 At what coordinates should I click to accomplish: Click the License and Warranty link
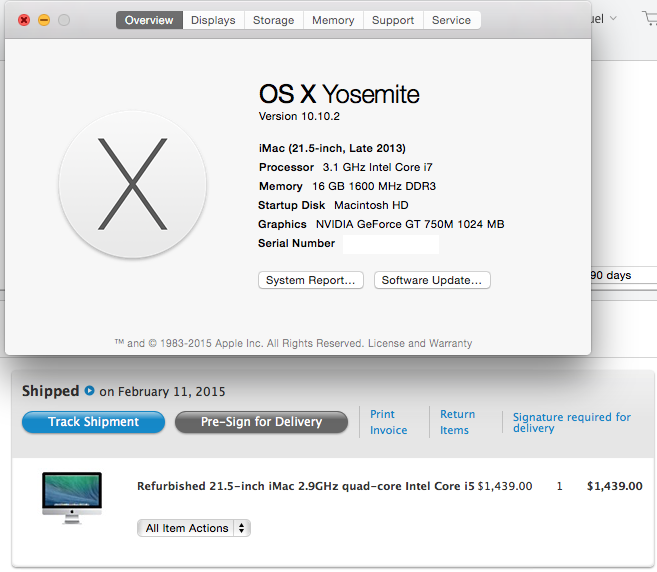point(420,343)
